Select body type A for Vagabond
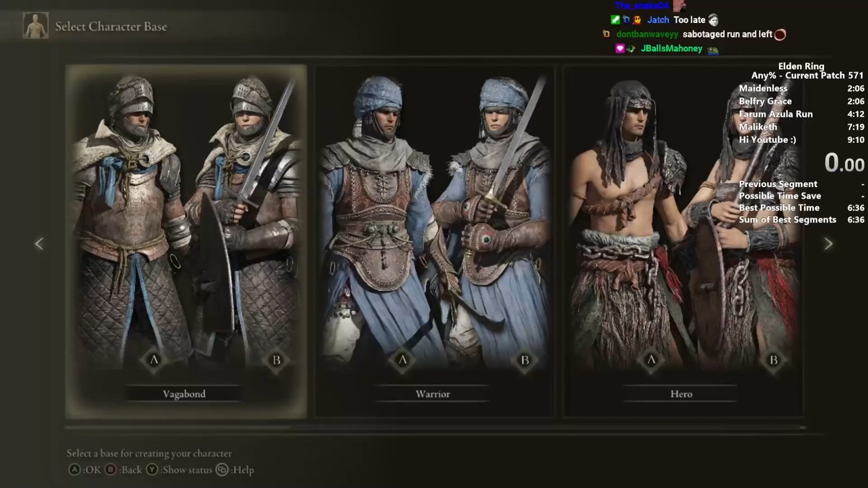868x488 pixels. coord(153,361)
